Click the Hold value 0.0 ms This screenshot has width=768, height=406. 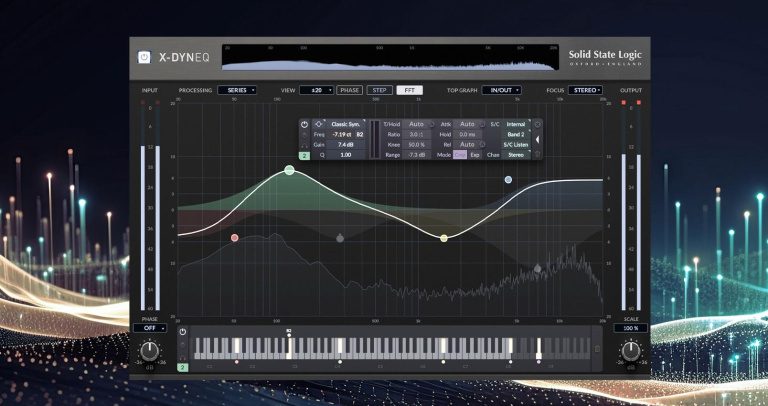(x=467, y=134)
